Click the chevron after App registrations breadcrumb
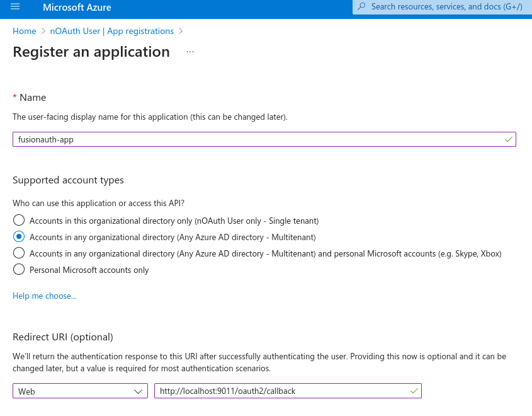The image size is (532, 416). point(181,31)
